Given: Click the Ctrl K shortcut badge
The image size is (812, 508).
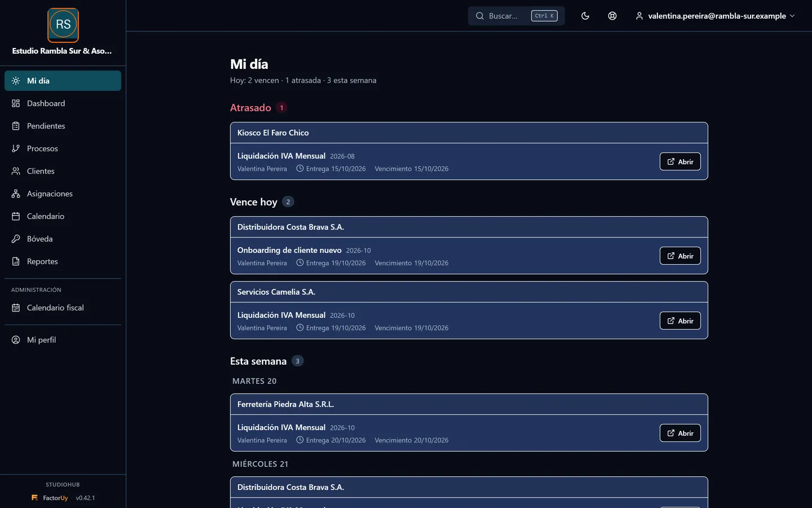Looking at the screenshot, I should point(544,16).
